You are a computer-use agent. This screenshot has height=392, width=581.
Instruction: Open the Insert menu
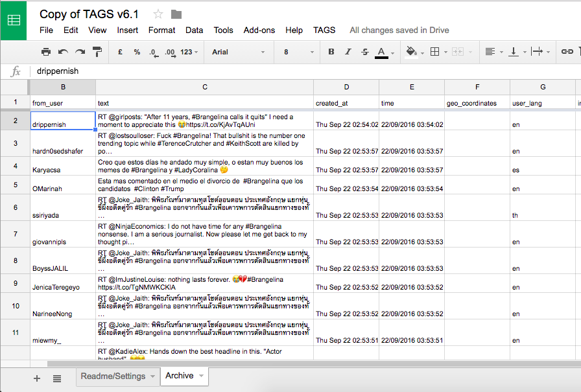(x=128, y=30)
